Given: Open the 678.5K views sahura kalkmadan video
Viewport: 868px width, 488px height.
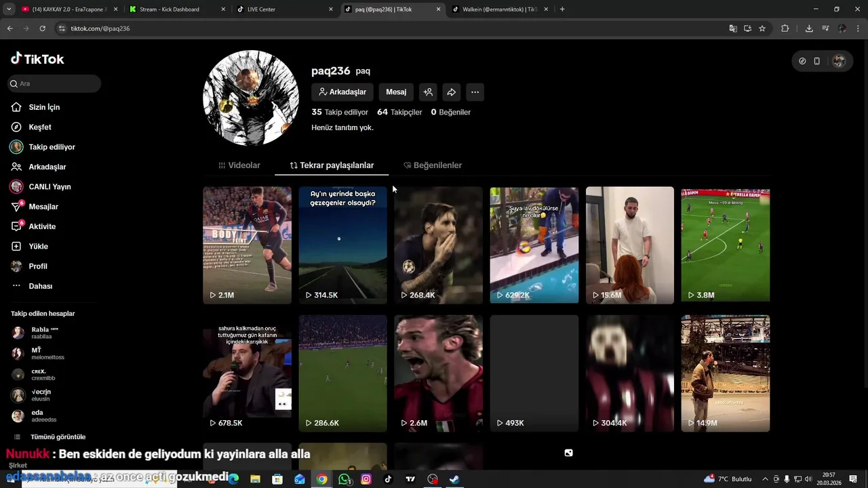Looking at the screenshot, I should coord(247,373).
